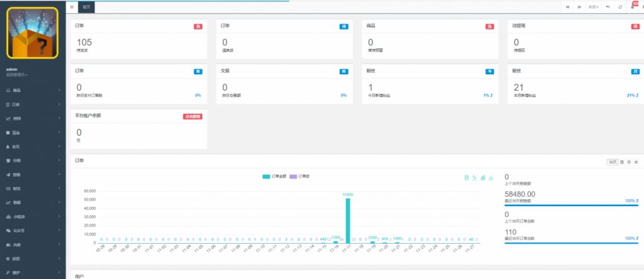Click the blue badge on the 今日新增粉丝 card
This screenshot has width=644, height=279.
(489, 72)
